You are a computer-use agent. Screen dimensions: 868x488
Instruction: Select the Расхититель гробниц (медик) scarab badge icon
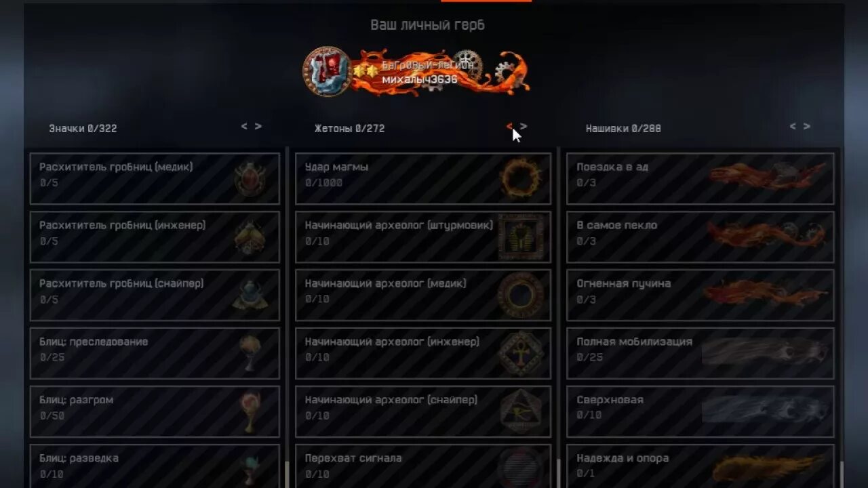coord(248,180)
